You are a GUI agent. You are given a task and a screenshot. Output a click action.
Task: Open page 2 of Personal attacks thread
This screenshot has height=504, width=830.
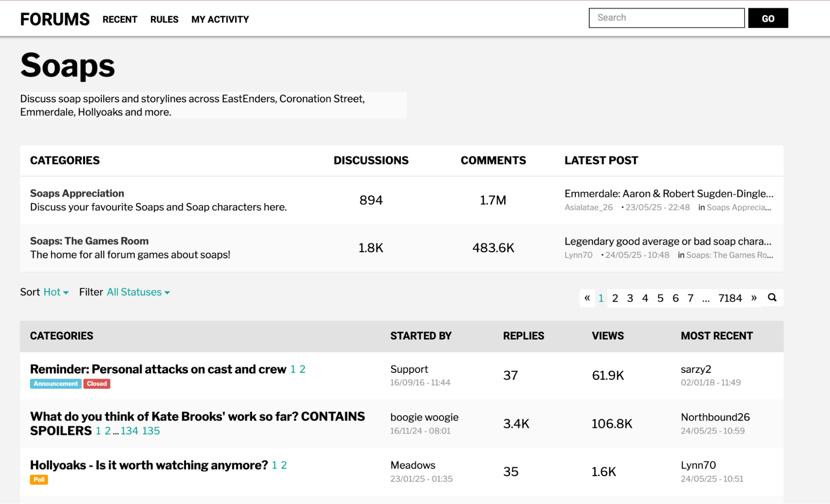click(x=302, y=369)
